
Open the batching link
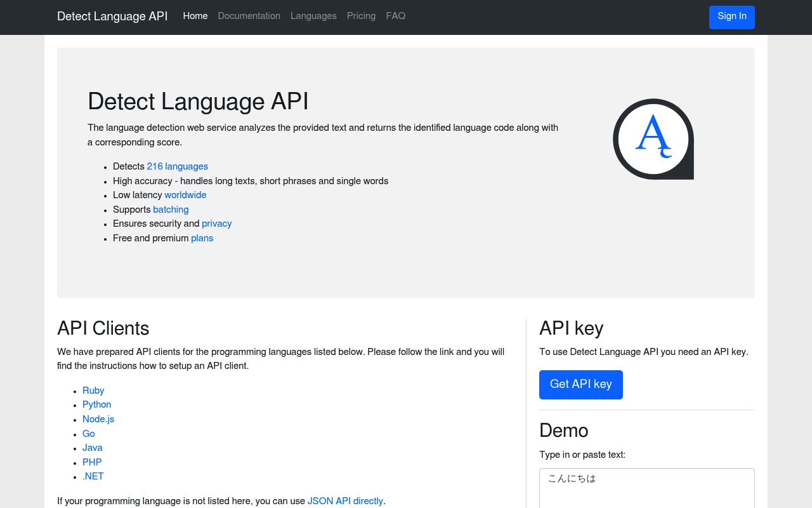171,210
